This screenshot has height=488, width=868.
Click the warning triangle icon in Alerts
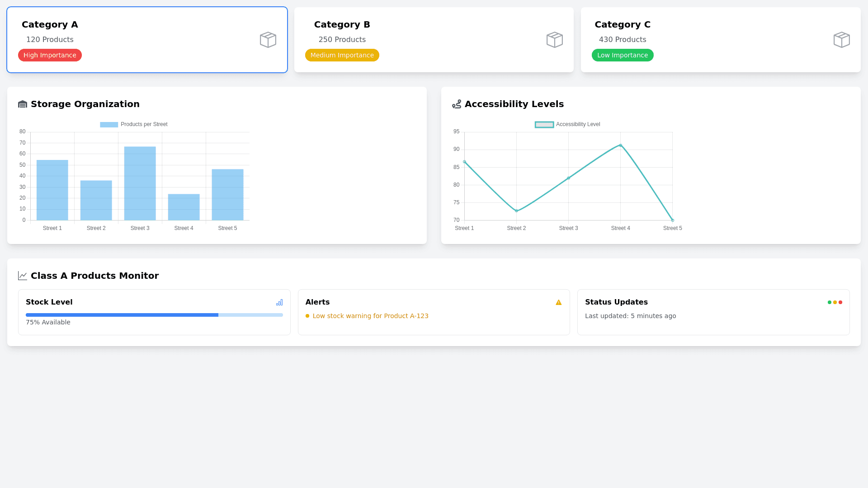pos(558,302)
